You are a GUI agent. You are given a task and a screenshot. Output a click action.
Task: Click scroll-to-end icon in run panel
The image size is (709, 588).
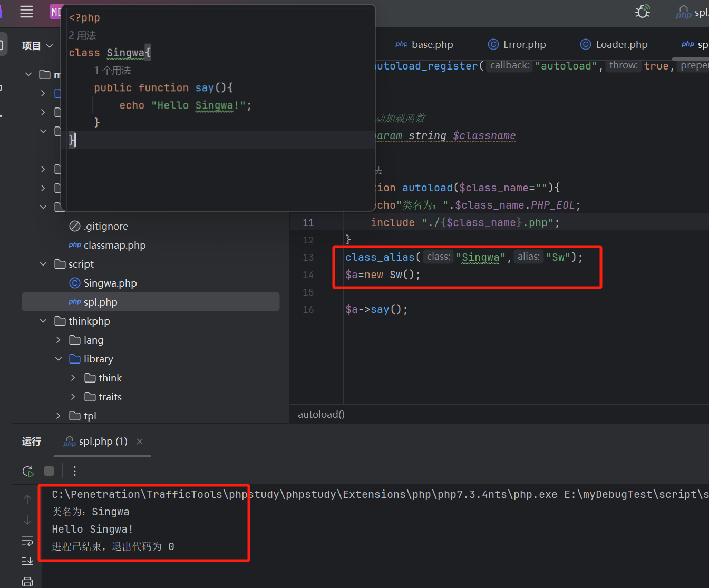27,561
